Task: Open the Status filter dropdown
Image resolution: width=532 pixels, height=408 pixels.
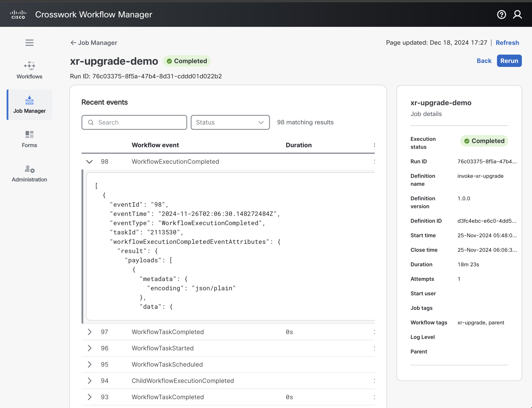Action: (x=230, y=122)
